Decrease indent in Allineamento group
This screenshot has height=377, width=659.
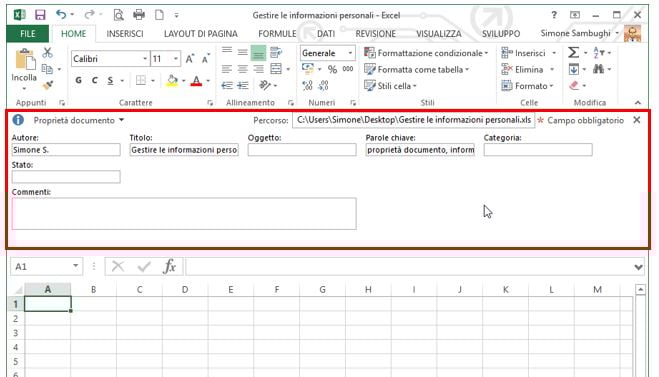[x=227, y=85]
